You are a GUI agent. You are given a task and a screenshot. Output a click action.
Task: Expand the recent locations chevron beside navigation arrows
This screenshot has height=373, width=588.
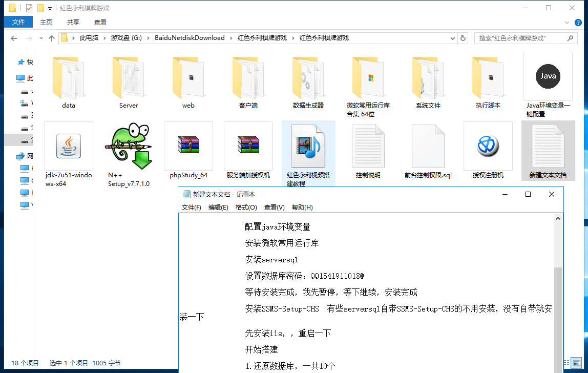point(41,37)
